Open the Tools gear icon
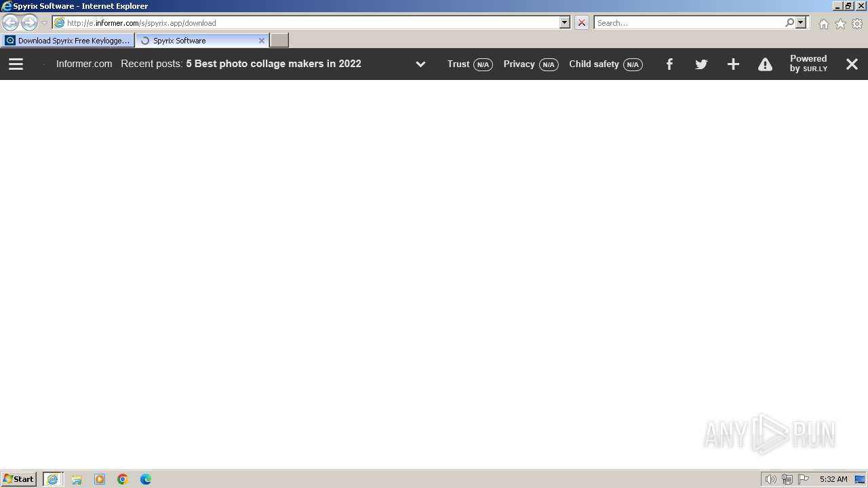This screenshot has width=868, height=488. [x=857, y=24]
